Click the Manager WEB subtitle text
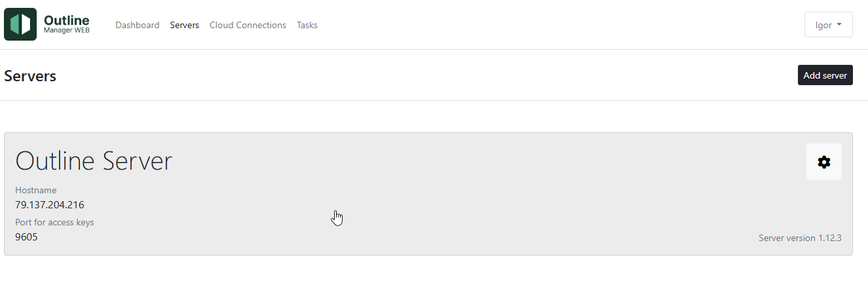The width and height of the screenshot is (868, 283). tap(67, 30)
